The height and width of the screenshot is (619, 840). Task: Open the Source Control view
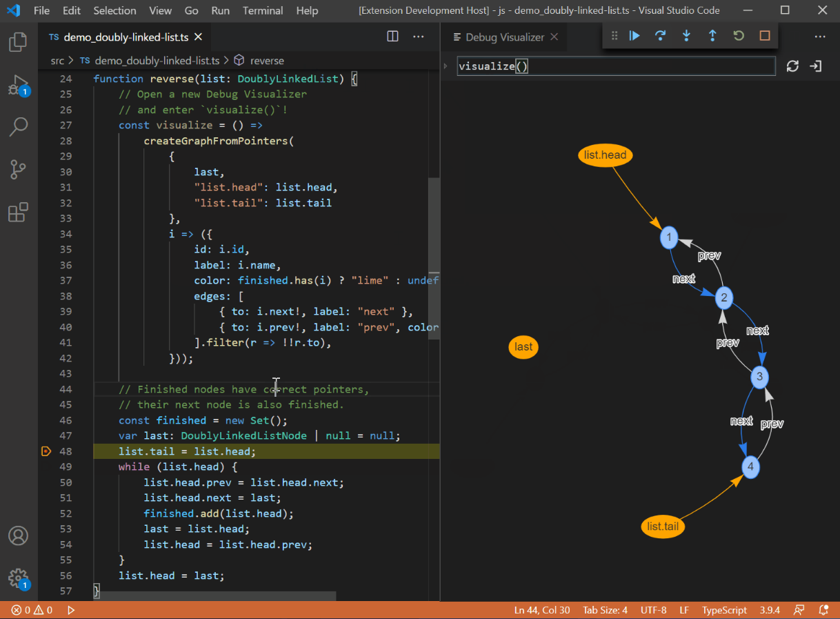[19, 169]
